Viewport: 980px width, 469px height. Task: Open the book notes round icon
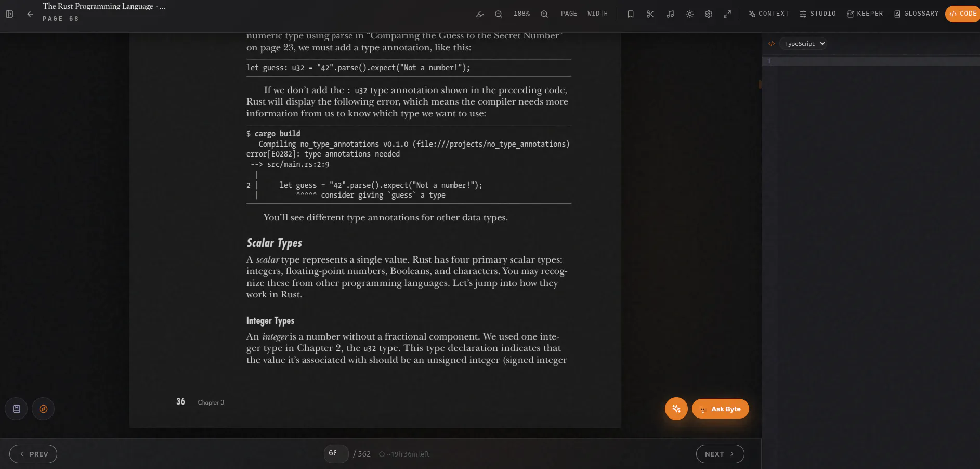(x=16, y=409)
